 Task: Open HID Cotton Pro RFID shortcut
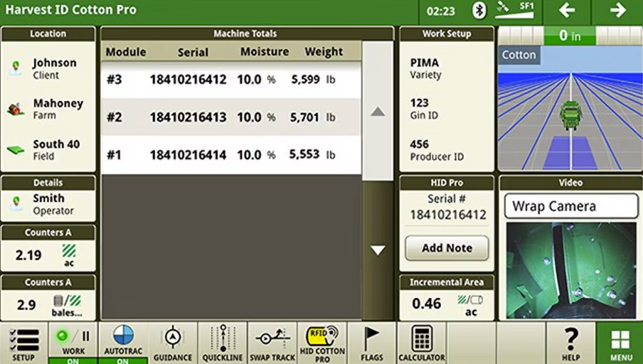click(x=322, y=343)
